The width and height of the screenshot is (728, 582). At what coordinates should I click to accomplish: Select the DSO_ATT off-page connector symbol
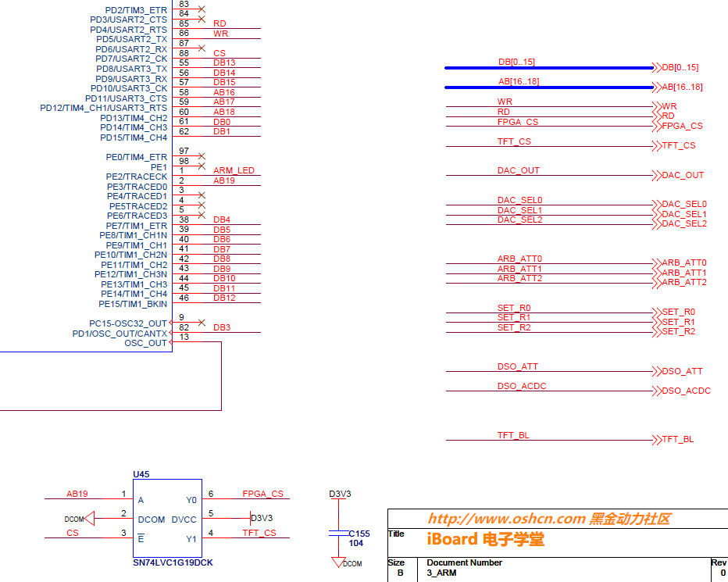click(656, 372)
